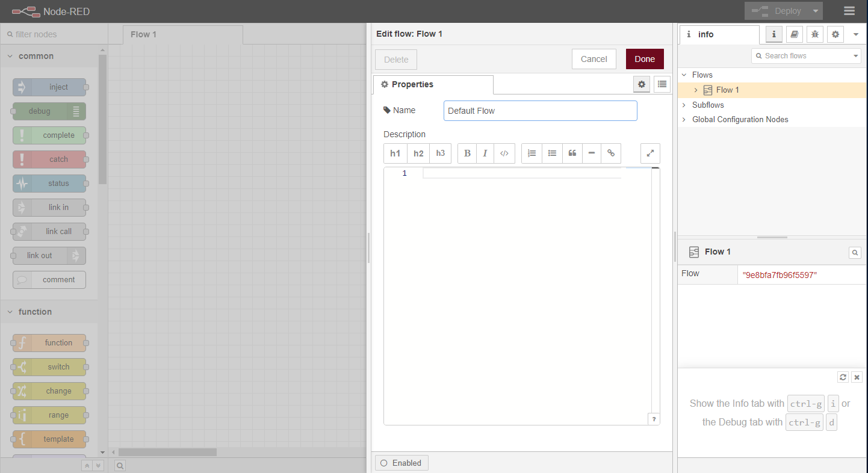Expand Flow 1 tree item
The height and width of the screenshot is (473, 868).
point(696,90)
